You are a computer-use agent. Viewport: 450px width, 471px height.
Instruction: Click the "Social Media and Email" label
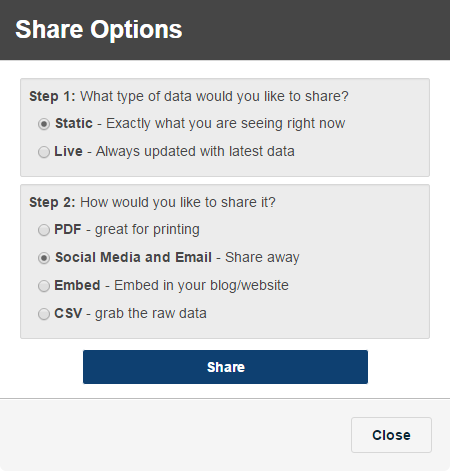(x=133, y=257)
